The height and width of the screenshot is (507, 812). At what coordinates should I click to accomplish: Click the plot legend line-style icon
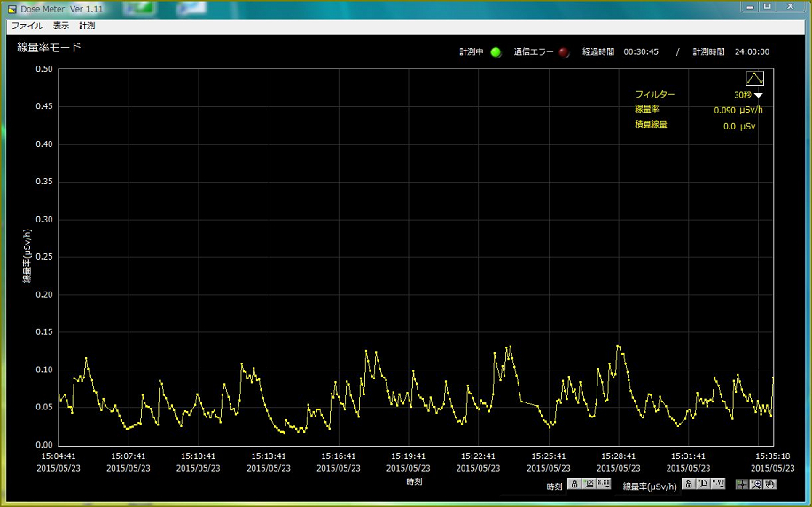(x=754, y=78)
